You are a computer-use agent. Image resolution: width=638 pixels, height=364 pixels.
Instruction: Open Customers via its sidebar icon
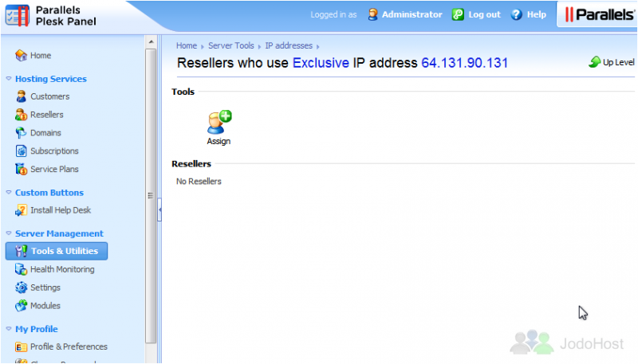(x=22, y=96)
